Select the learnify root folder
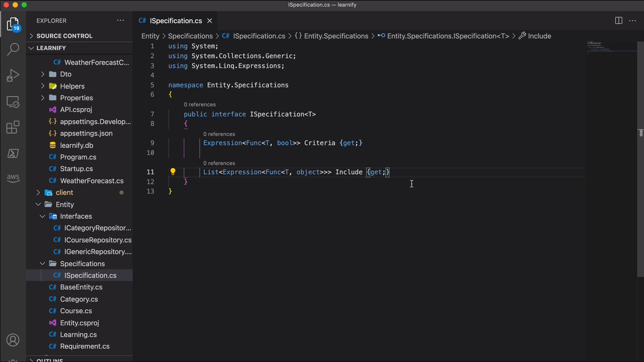644x362 pixels. (51, 48)
